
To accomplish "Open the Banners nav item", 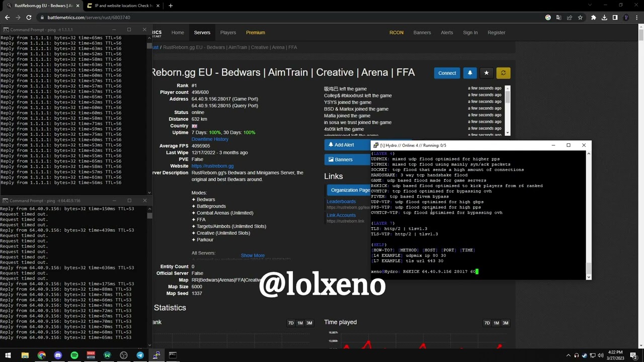I will [x=422, y=33].
